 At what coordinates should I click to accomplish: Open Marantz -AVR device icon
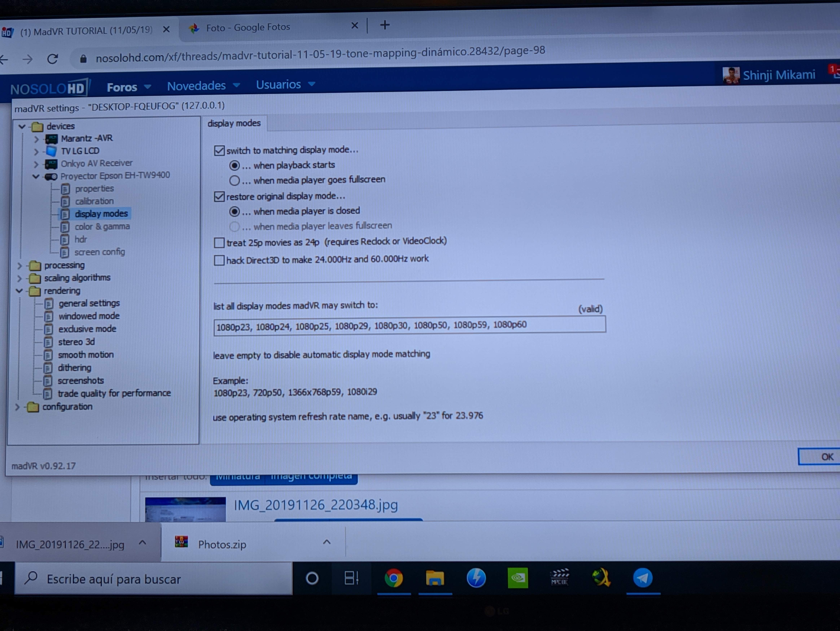(51, 139)
